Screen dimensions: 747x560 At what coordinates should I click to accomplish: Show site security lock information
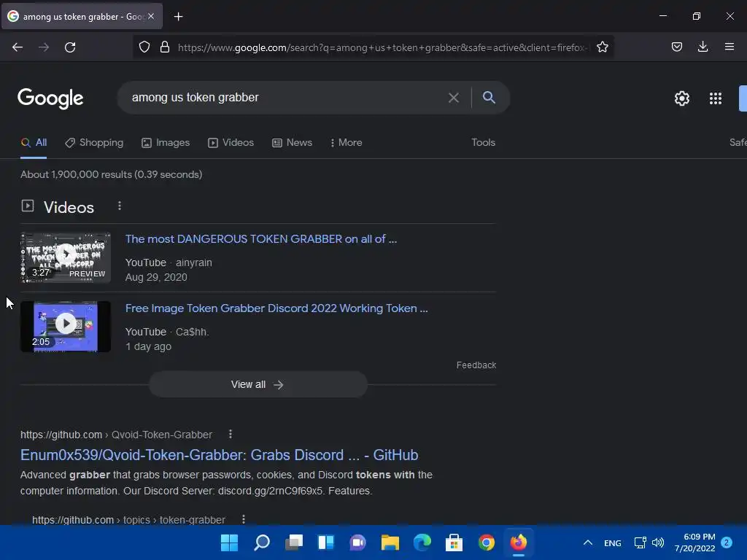(165, 47)
